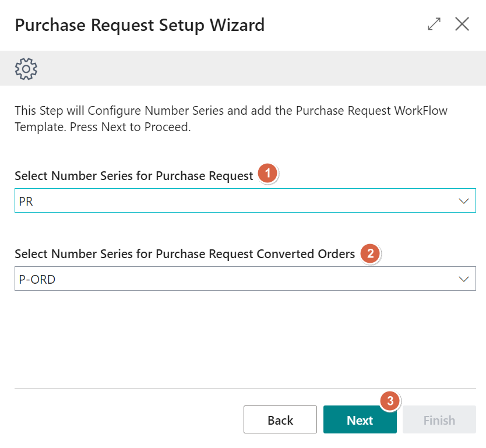
Task: Click the settings gear icon
Action: click(26, 69)
